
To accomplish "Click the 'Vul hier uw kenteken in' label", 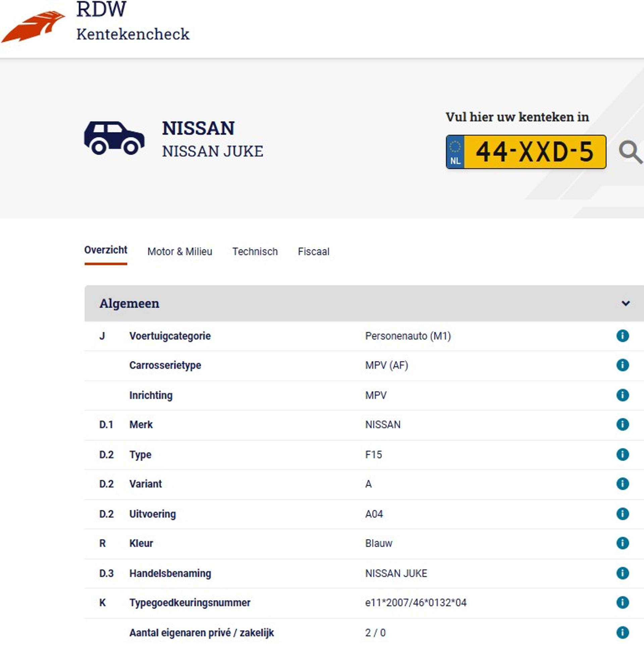I will coord(517,117).
